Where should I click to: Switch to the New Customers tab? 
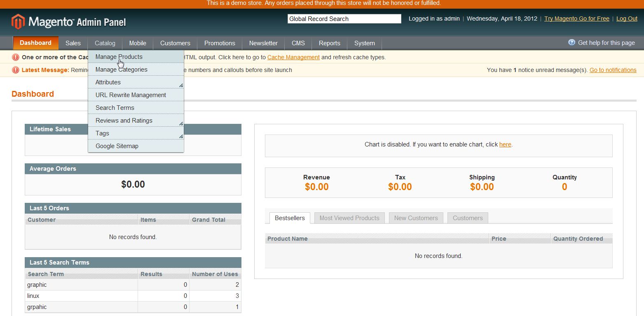416,218
